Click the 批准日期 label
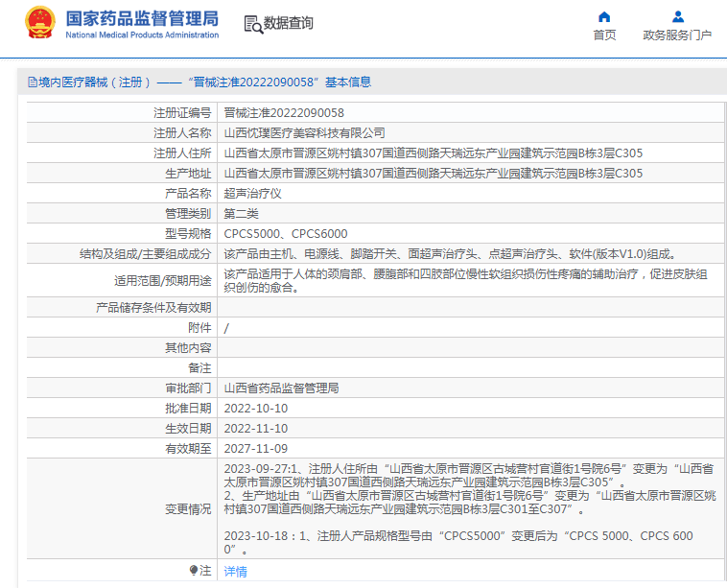Viewport: 727px width, 588px height. coord(188,409)
